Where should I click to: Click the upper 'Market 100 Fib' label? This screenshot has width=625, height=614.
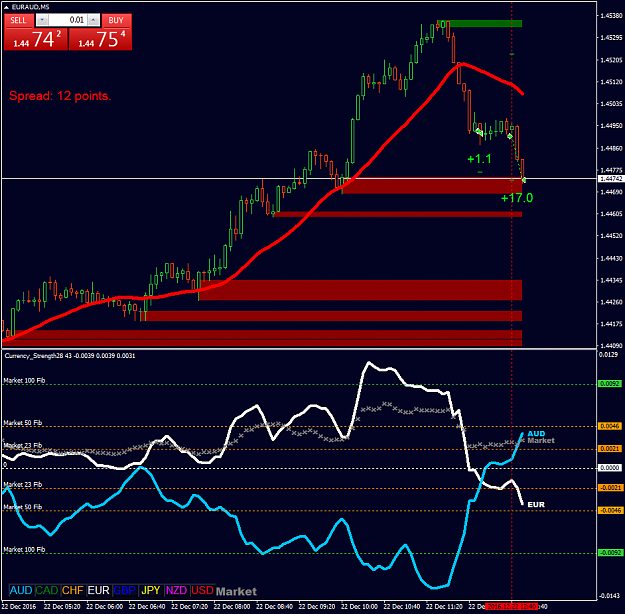pyautogui.click(x=24, y=380)
